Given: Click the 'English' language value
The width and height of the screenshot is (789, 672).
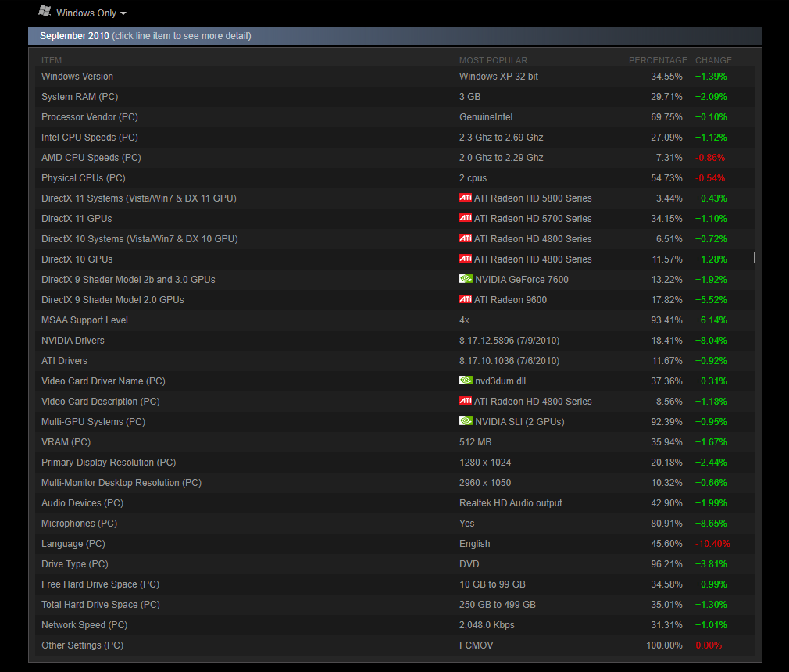Looking at the screenshot, I should (474, 544).
